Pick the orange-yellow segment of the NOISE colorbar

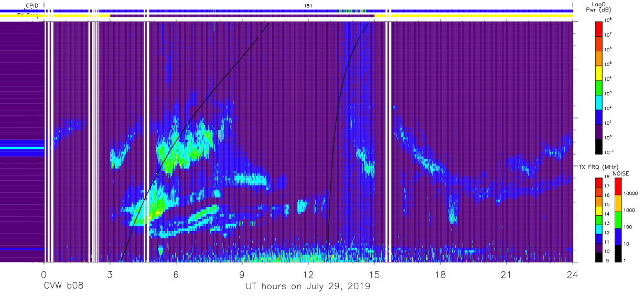tap(618, 203)
